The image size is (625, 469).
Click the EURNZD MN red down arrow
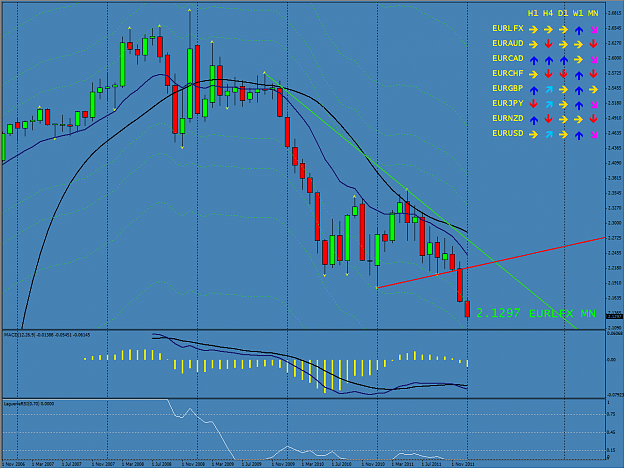(x=594, y=119)
